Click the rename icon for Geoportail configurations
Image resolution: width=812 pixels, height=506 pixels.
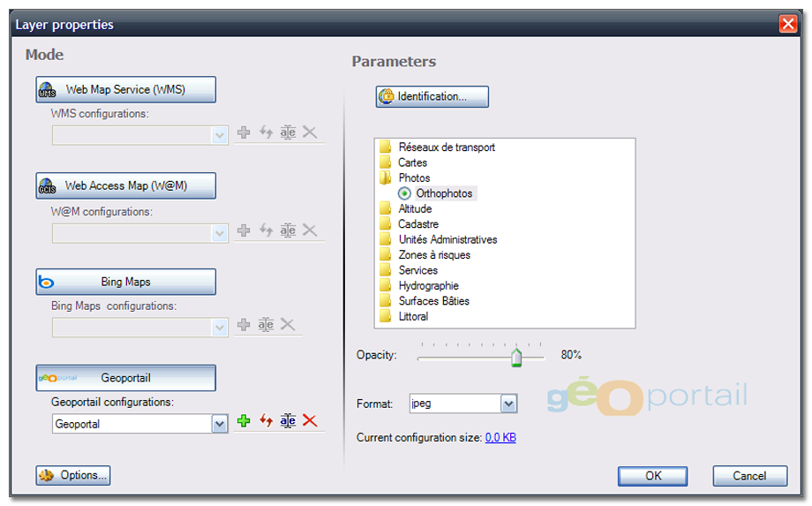pyautogui.click(x=288, y=421)
